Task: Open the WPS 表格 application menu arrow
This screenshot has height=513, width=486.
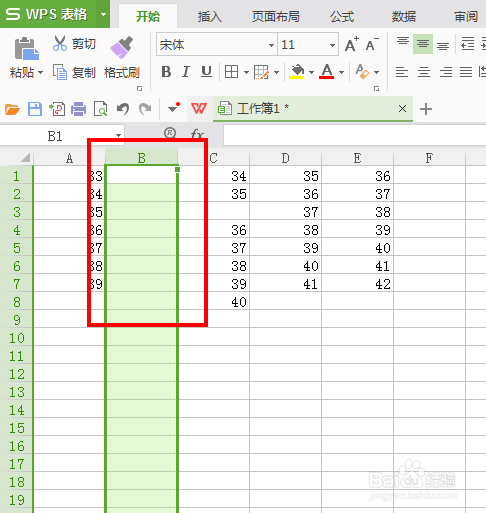Action: (x=104, y=14)
